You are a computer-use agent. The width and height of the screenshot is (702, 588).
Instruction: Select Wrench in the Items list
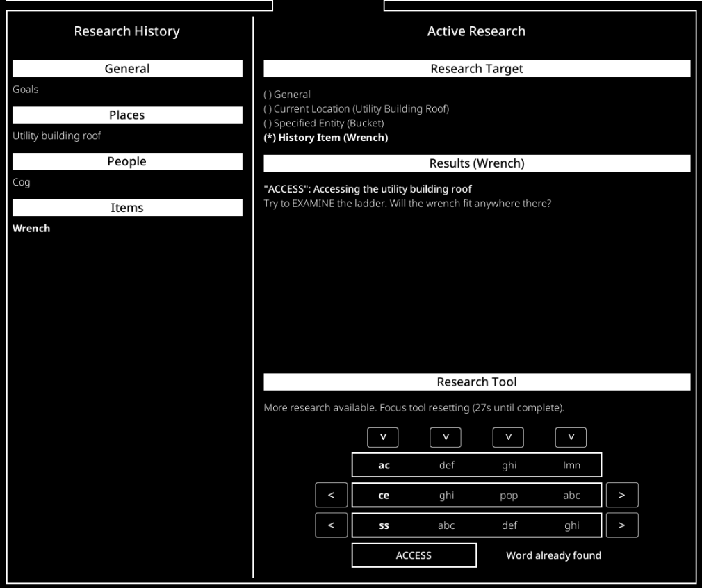point(31,229)
